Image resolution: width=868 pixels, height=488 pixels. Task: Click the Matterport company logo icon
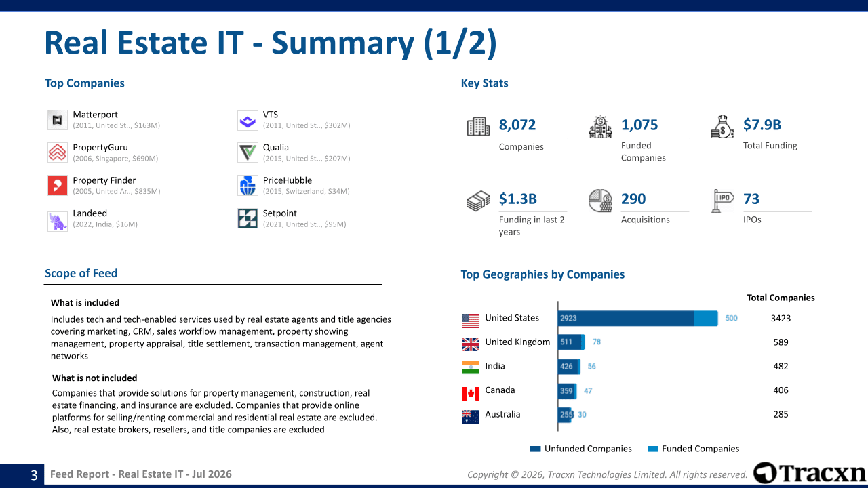tap(58, 120)
